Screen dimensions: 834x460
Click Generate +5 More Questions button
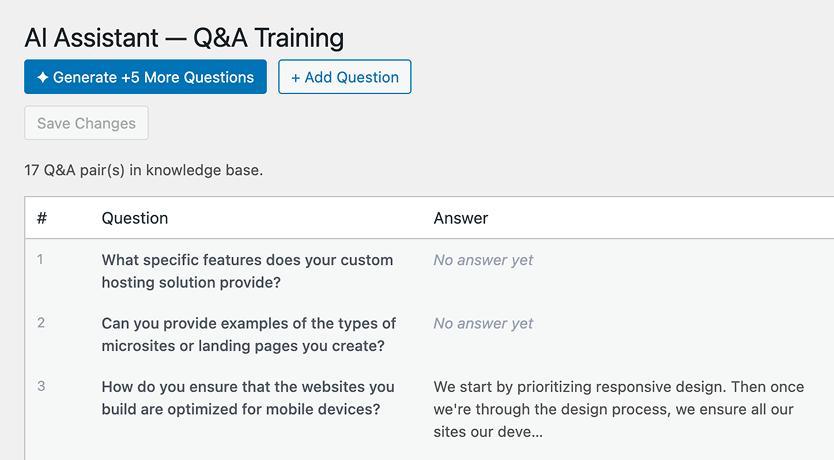point(145,77)
